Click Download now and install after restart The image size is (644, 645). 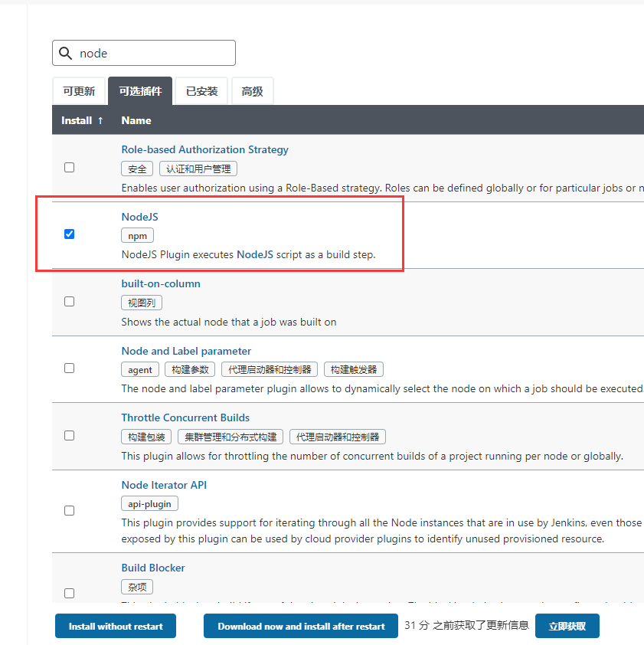tap(301, 626)
